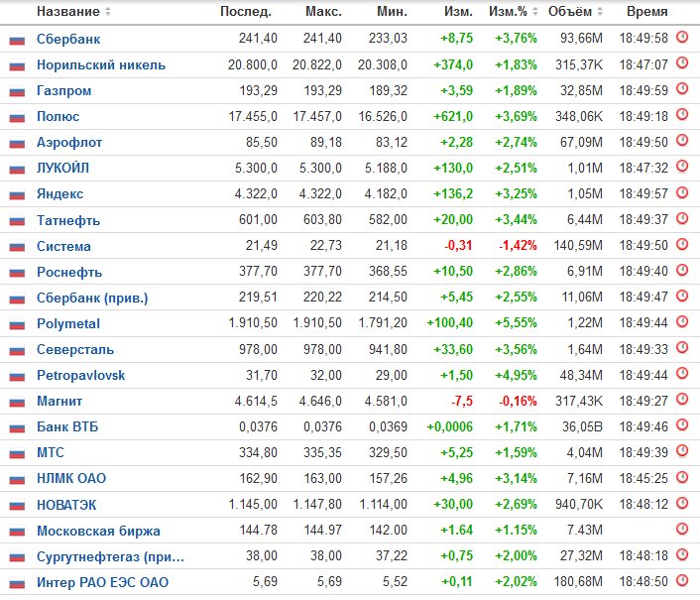Screen dimensions: 700x600
Task: Click the clock icon in Система row
Action: click(682, 244)
